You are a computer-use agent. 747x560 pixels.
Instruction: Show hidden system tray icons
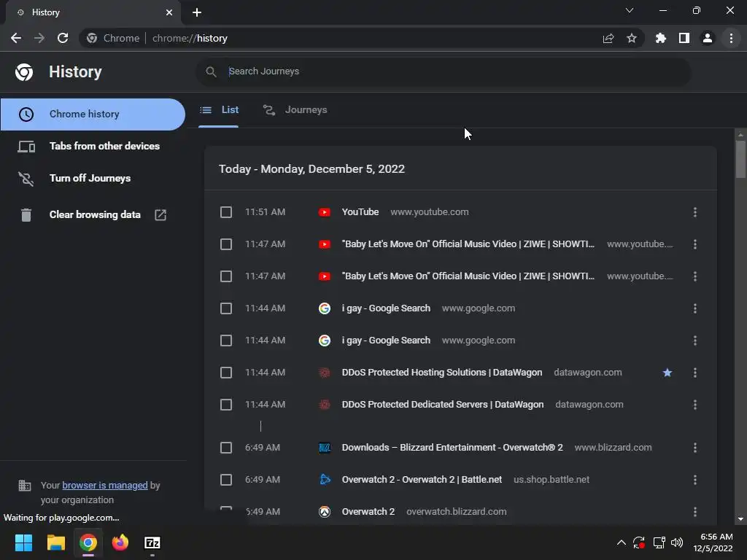(622, 542)
